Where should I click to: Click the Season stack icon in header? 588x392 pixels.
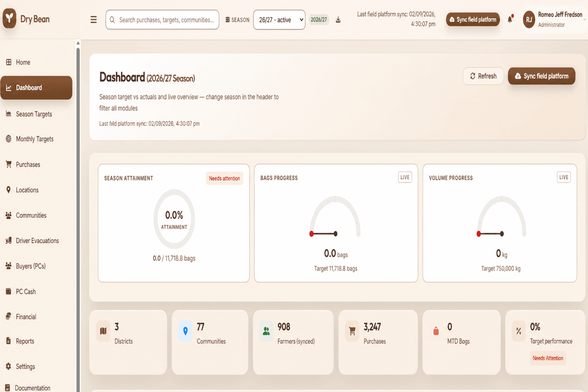tap(227, 20)
